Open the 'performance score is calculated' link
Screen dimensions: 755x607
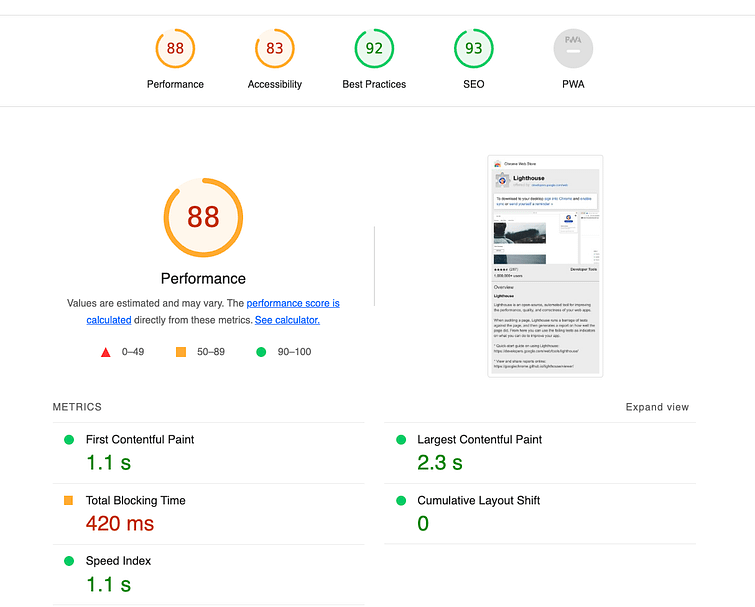tap(292, 303)
